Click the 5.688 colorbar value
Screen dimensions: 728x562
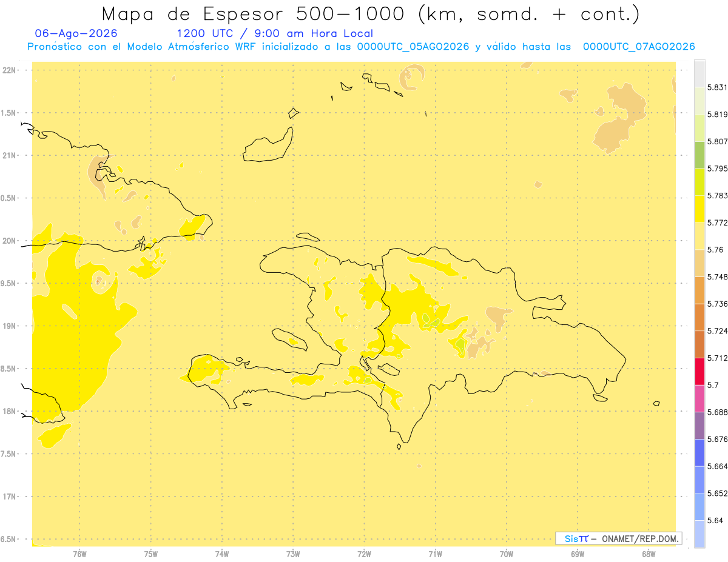717,412
